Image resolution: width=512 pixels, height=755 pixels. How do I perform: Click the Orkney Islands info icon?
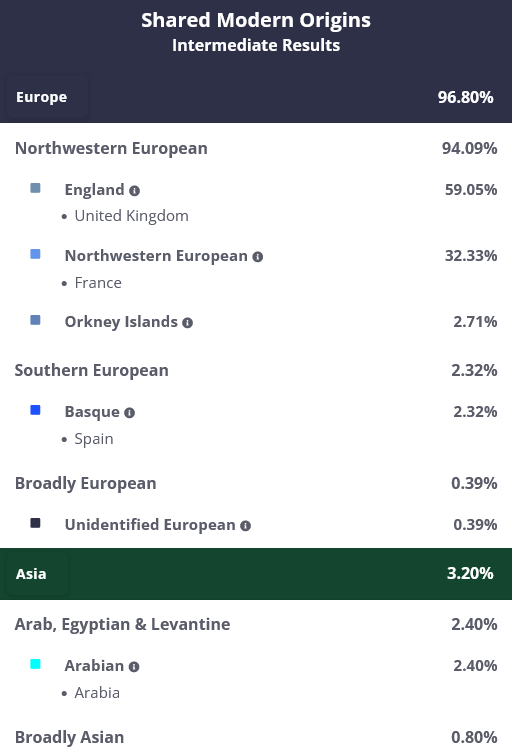(x=187, y=323)
